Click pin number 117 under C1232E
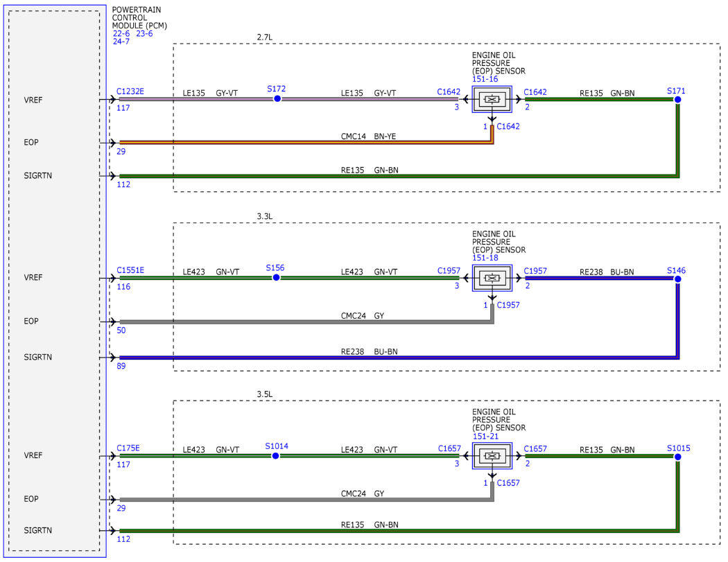 tap(123, 107)
